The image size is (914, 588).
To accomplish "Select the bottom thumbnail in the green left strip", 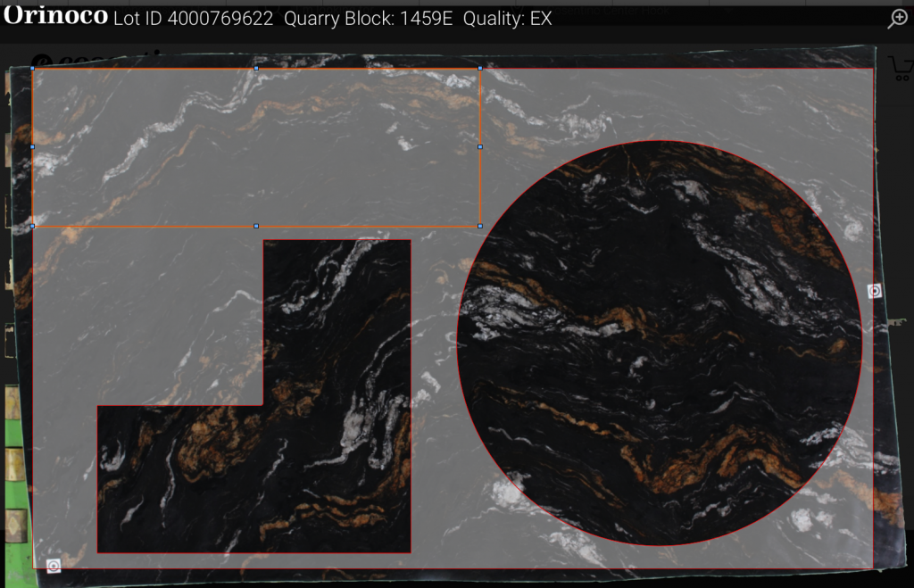I will tap(15, 526).
